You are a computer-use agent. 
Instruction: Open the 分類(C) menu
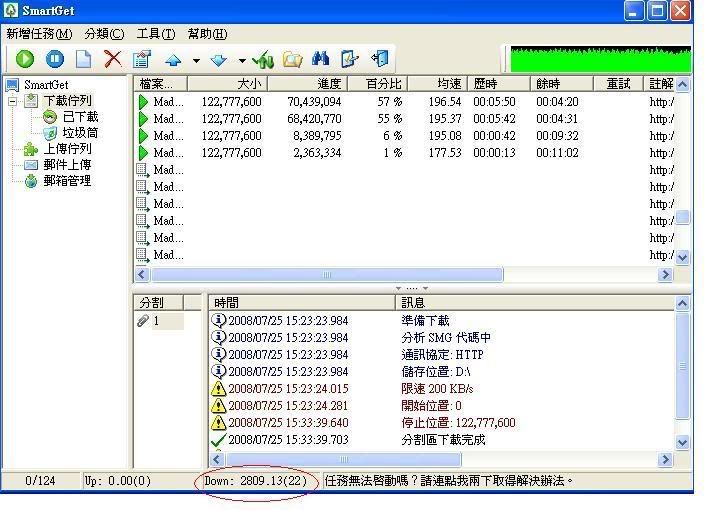(x=104, y=34)
